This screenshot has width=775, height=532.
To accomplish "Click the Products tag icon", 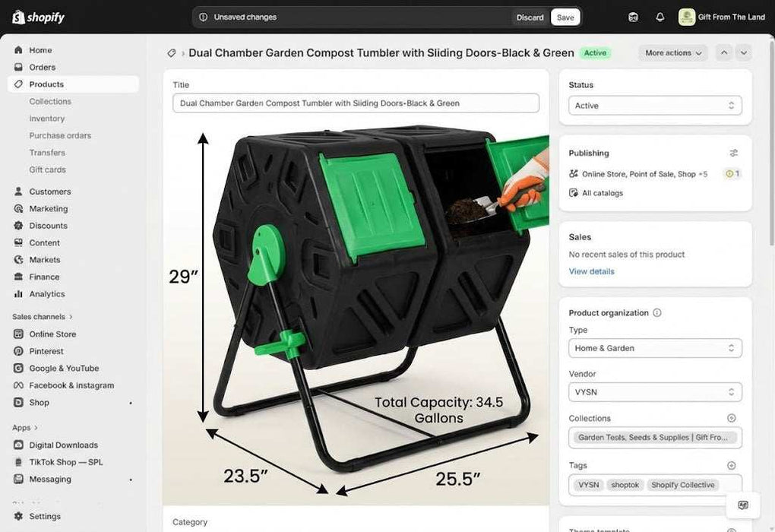I will pos(18,84).
